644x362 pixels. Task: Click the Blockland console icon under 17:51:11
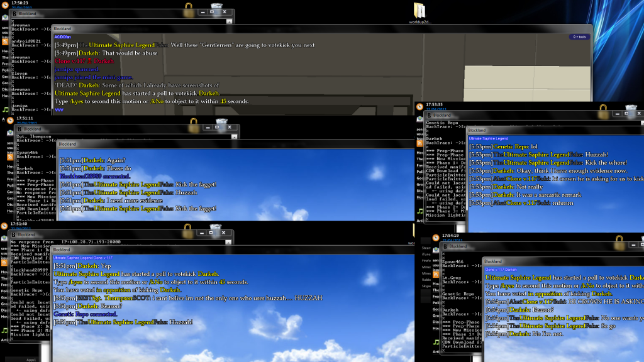pos(19,129)
